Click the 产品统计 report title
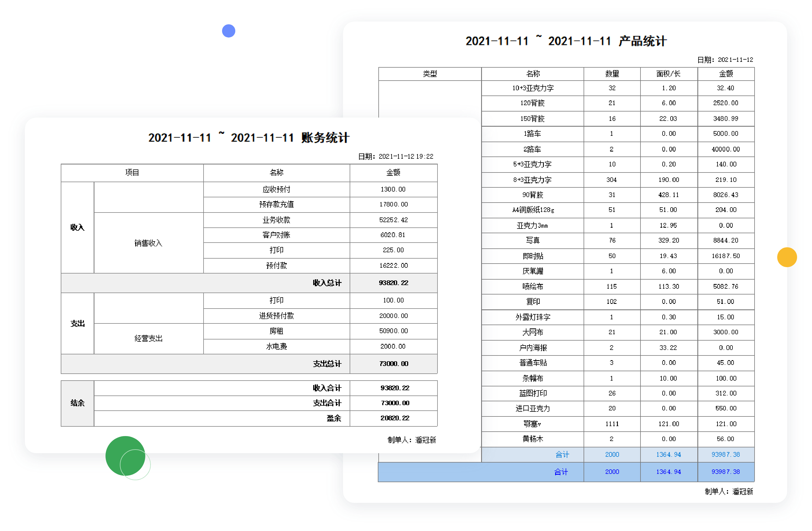This screenshot has width=812, height=531. (566, 41)
